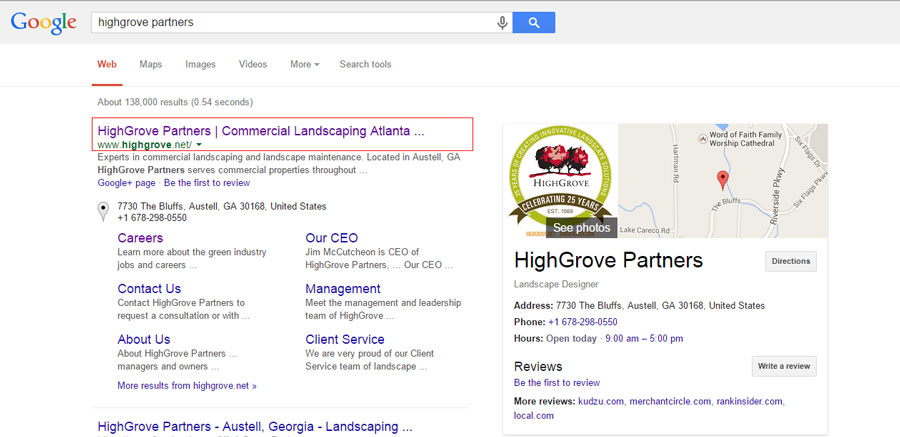Click the HighGrove logo See photos thumbnail

tap(561, 180)
